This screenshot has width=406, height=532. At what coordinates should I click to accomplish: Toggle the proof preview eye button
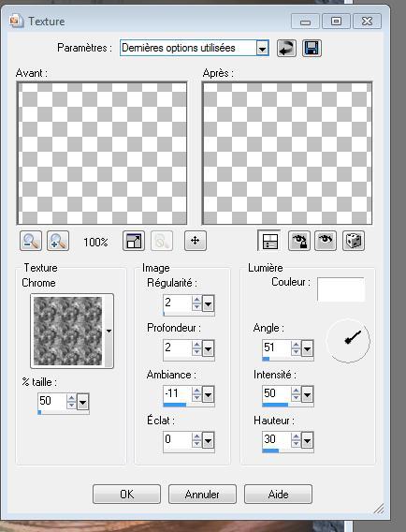point(326,241)
